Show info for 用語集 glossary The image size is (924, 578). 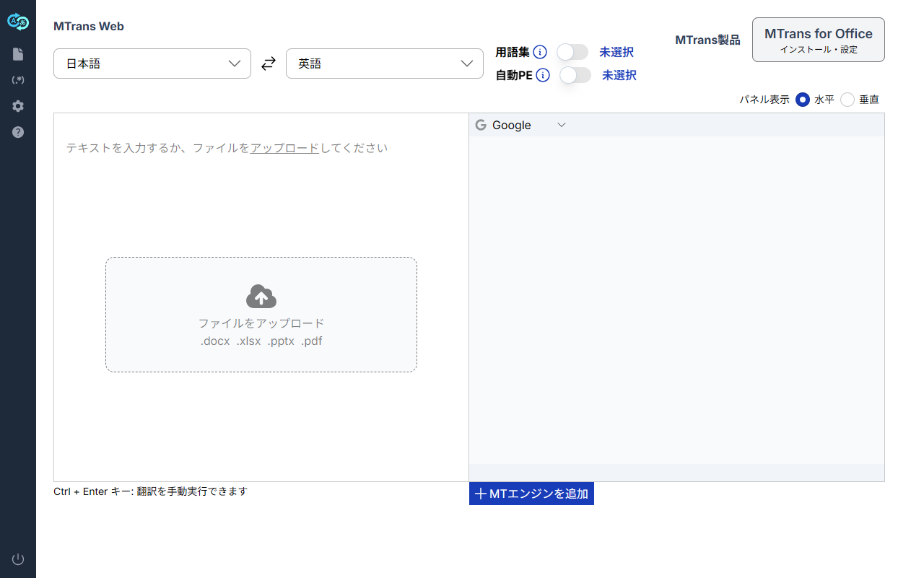(540, 52)
